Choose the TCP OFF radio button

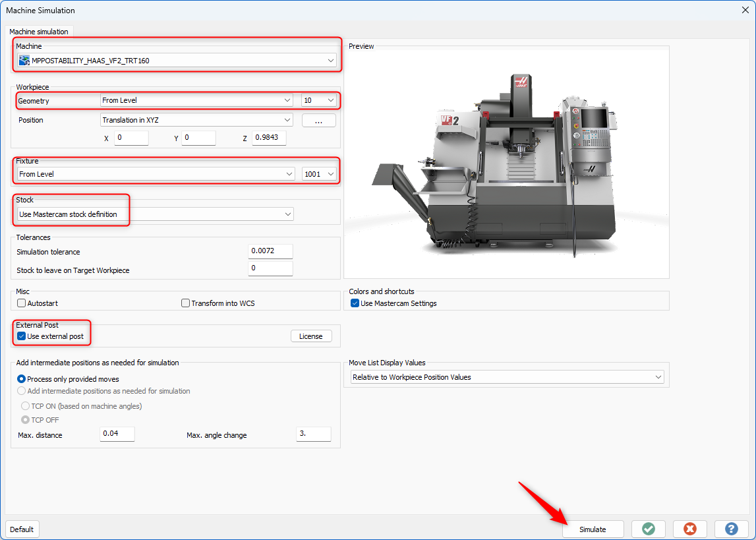(25, 420)
